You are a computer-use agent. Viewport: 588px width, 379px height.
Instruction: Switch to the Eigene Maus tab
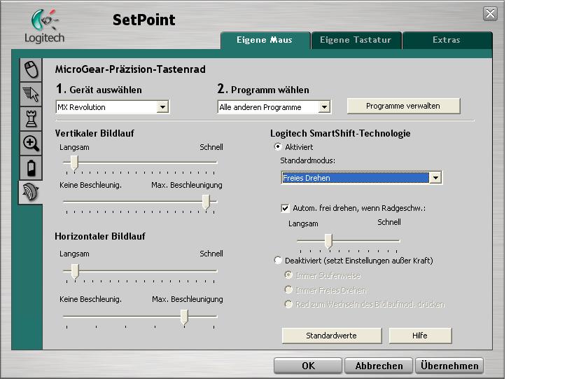pos(265,40)
